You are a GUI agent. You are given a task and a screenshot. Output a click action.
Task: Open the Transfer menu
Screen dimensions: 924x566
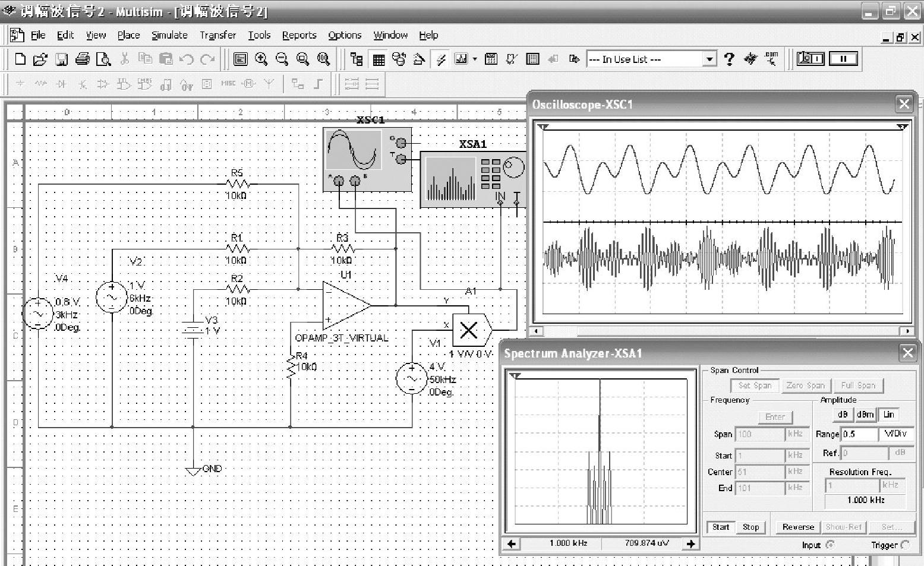point(217,35)
